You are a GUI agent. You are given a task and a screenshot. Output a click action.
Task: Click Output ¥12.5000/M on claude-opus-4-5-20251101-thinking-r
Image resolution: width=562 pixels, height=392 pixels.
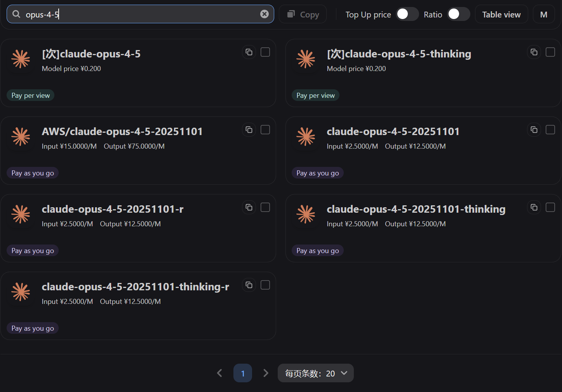(x=130, y=302)
